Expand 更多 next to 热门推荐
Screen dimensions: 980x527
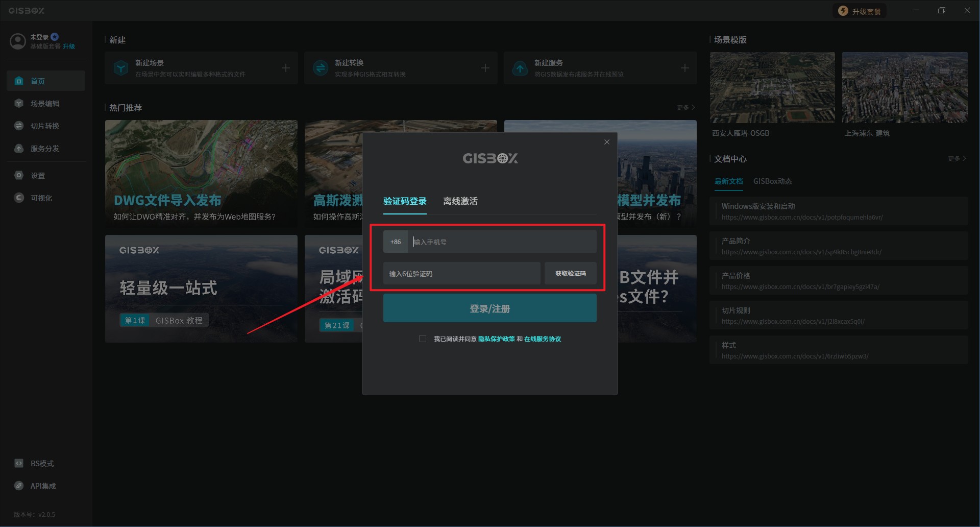click(686, 108)
